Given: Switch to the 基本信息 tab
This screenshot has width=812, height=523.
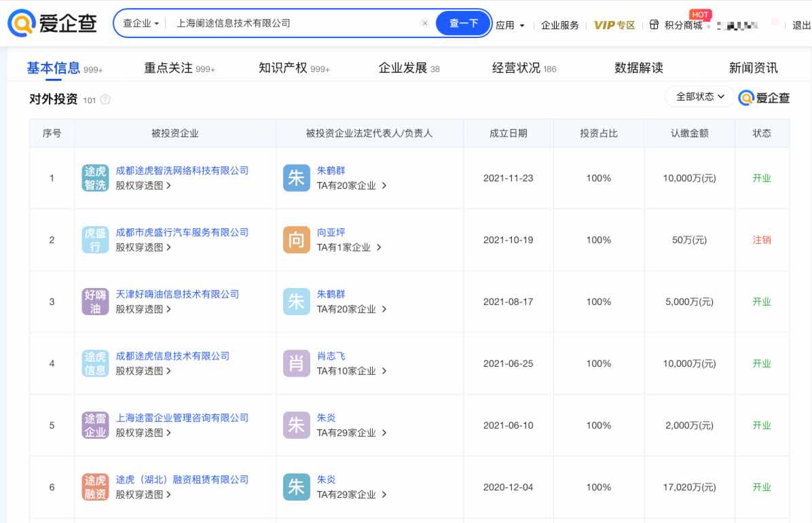Looking at the screenshot, I should point(64,68).
